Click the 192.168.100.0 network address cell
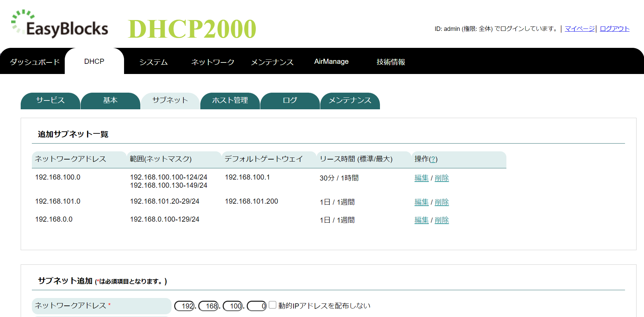Image resolution: width=644 pixels, height=317 pixels. click(x=58, y=177)
